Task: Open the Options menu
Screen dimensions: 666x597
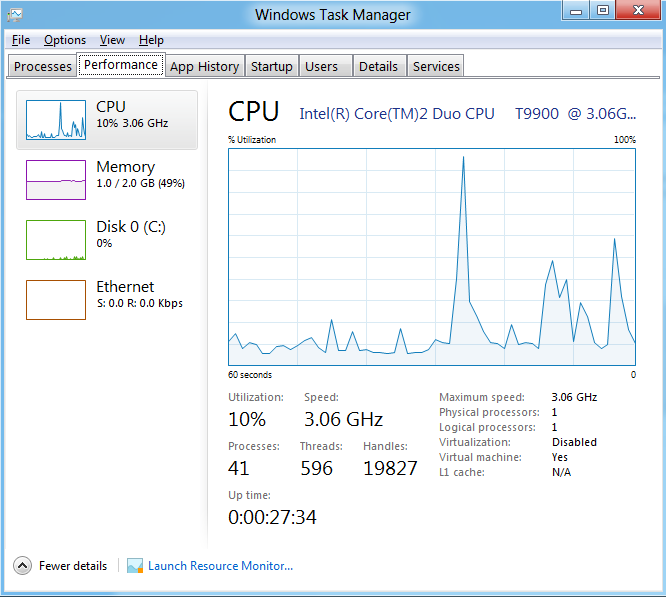Action: (x=65, y=40)
